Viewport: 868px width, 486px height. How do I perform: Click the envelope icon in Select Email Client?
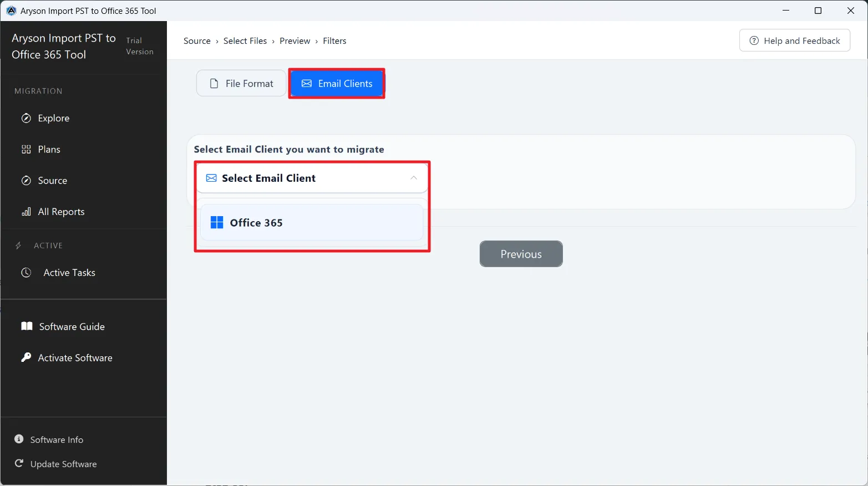point(211,178)
